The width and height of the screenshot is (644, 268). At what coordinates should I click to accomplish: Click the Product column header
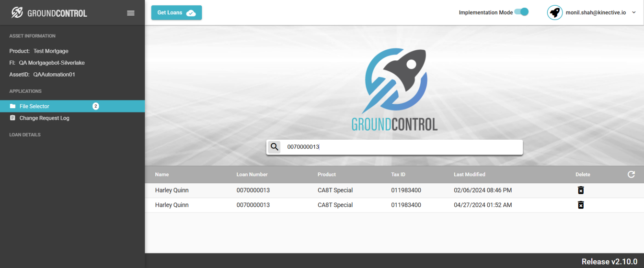pyautogui.click(x=327, y=175)
